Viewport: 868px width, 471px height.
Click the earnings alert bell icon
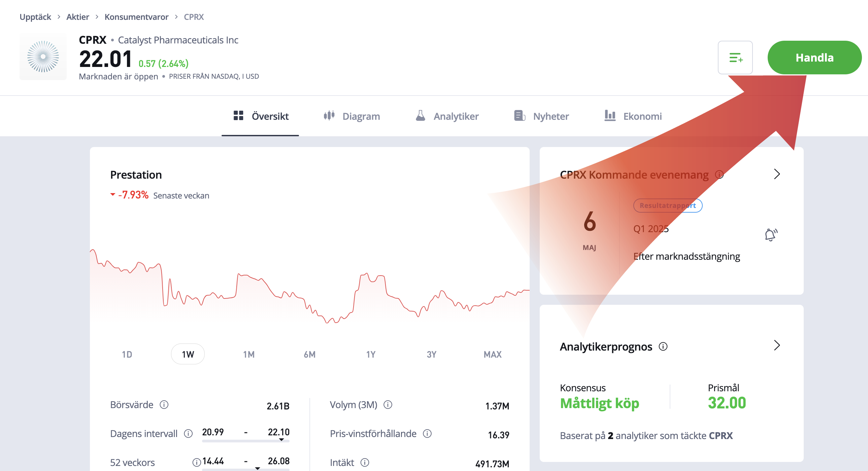(x=771, y=234)
